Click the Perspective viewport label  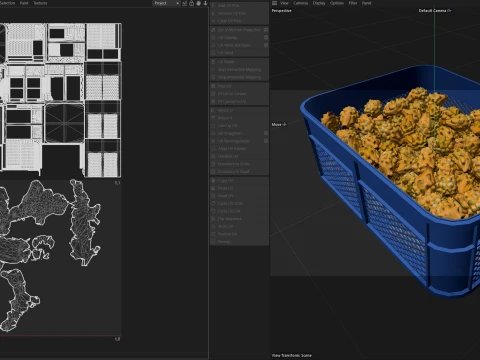tap(282, 11)
